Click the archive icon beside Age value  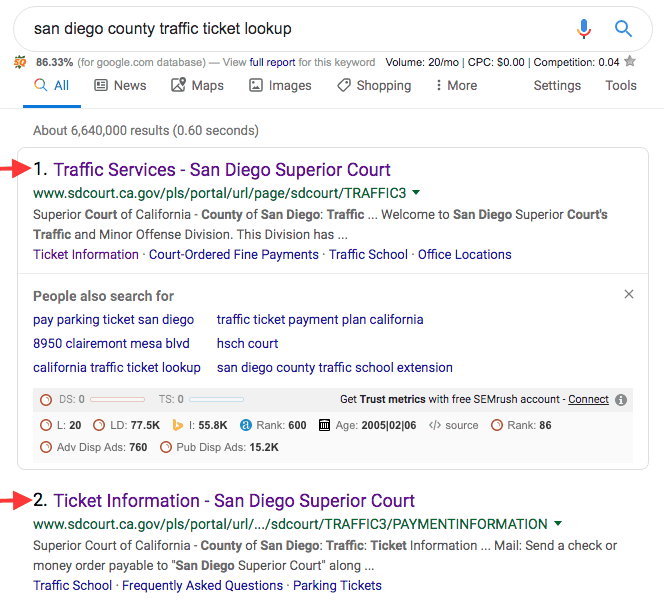(324, 425)
